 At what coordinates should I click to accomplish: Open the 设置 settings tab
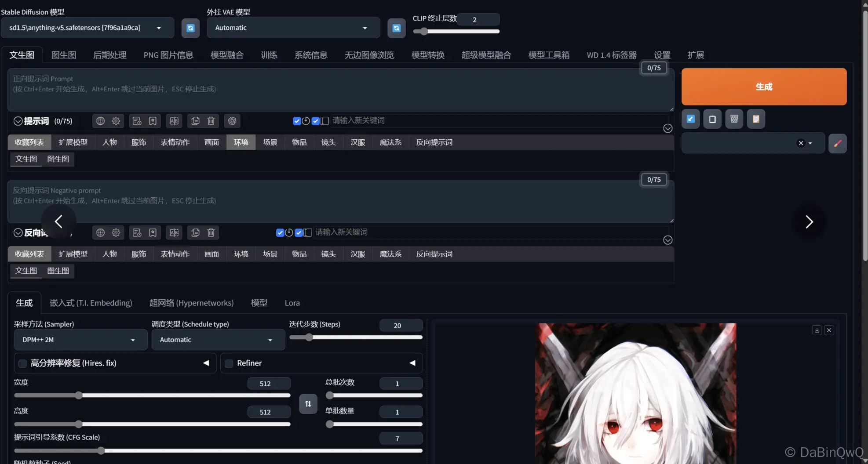click(662, 55)
